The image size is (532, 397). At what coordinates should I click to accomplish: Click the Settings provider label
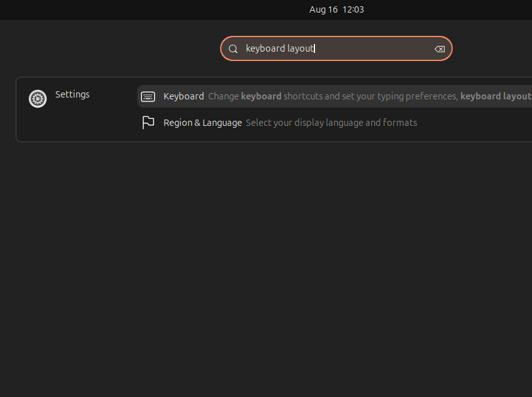click(x=72, y=94)
